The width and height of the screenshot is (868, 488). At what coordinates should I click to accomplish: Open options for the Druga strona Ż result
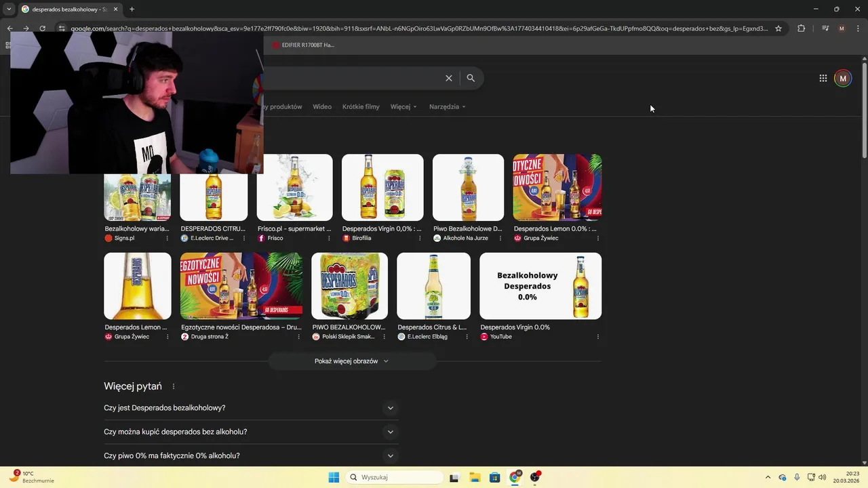(298, 336)
